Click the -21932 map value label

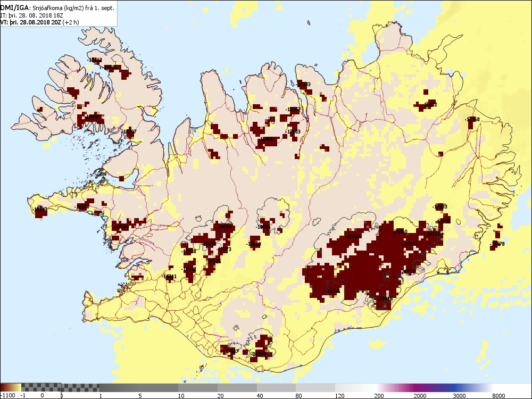(x=410, y=244)
